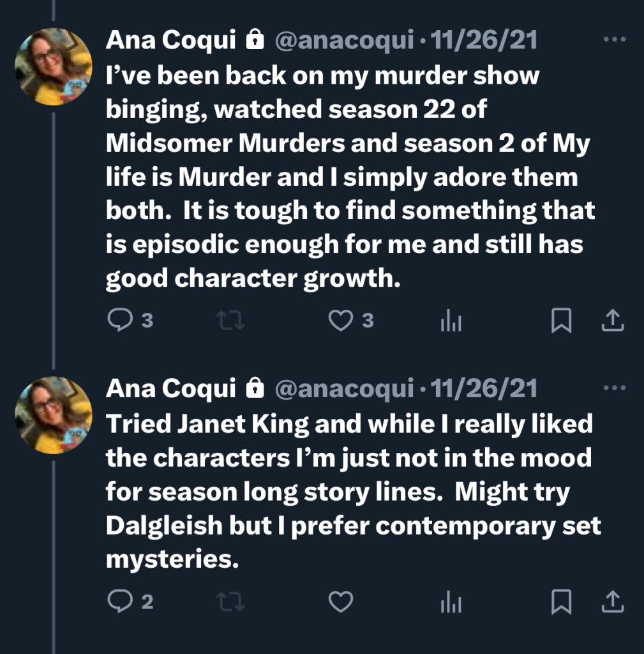This screenshot has width=644, height=654.
Task: Bookmark the murder show binging tweet
Action: point(561,321)
